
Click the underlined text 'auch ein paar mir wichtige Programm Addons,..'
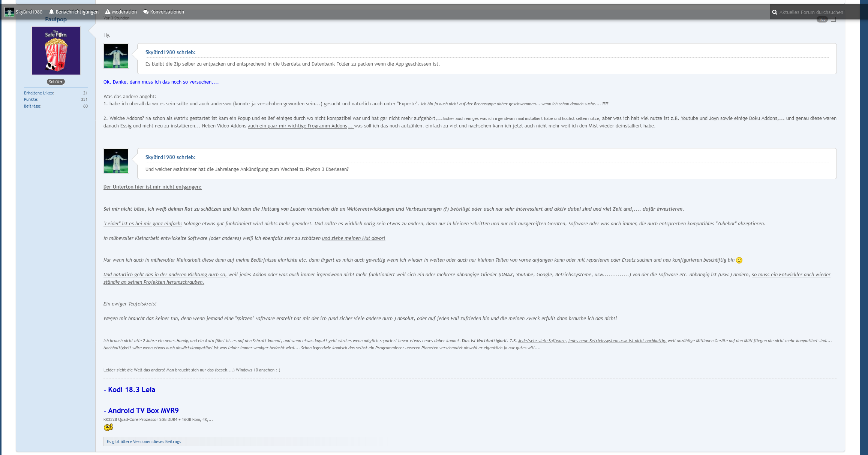300,126
